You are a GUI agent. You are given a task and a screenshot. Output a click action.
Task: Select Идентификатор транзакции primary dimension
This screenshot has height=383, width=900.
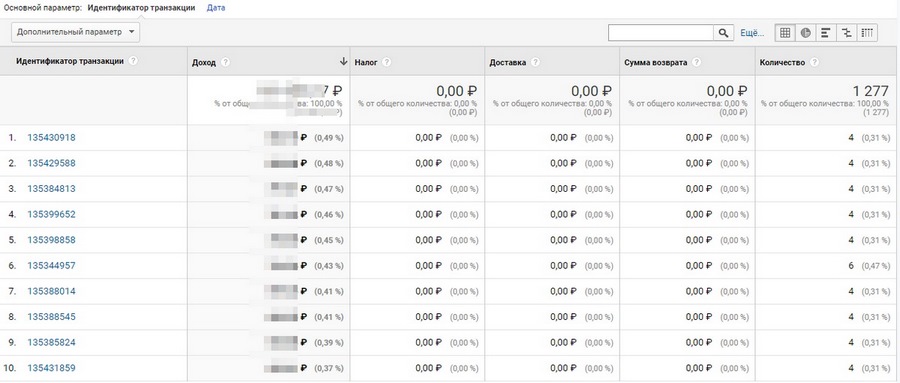pyautogui.click(x=141, y=8)
